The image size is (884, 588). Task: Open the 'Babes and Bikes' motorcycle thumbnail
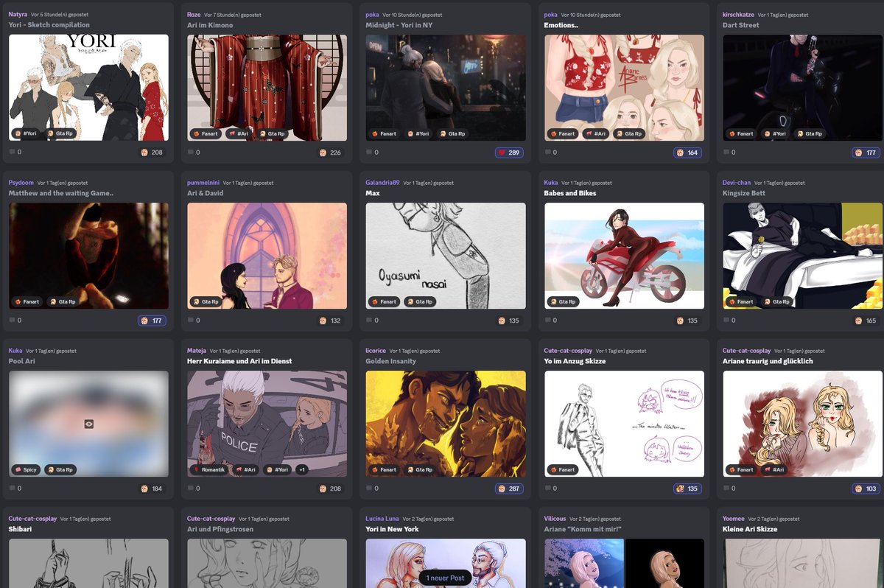click(624, 256)
